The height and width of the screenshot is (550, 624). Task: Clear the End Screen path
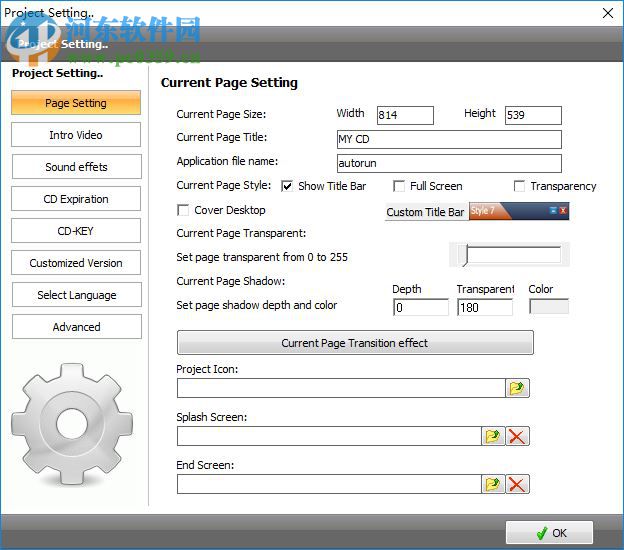coord(517,484)
